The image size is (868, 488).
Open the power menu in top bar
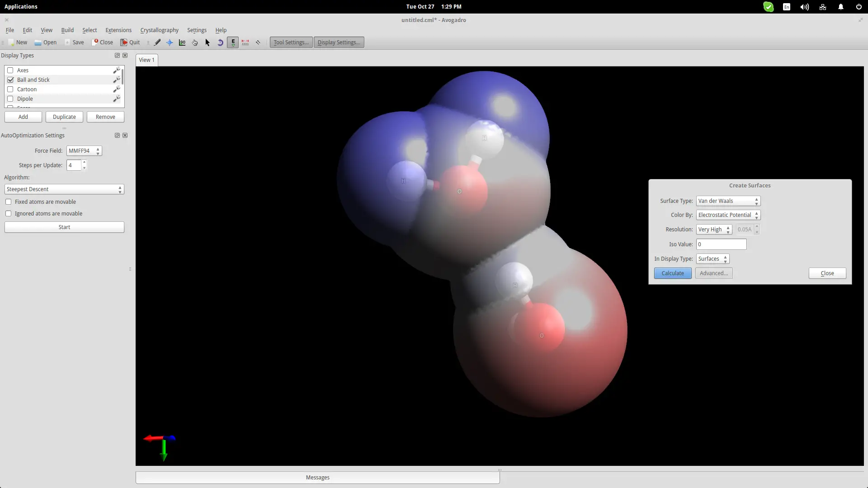[x=859, y=7]
